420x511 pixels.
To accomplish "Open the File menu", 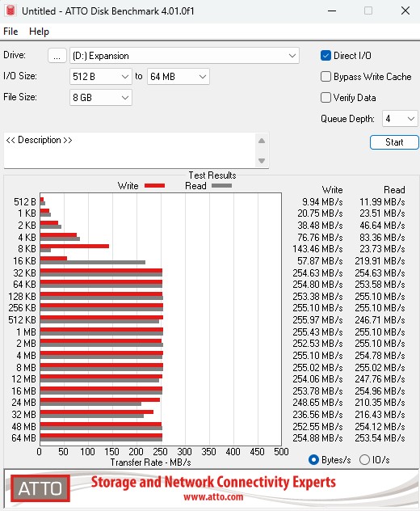I will pyautogui.click(x=10, y=32).
